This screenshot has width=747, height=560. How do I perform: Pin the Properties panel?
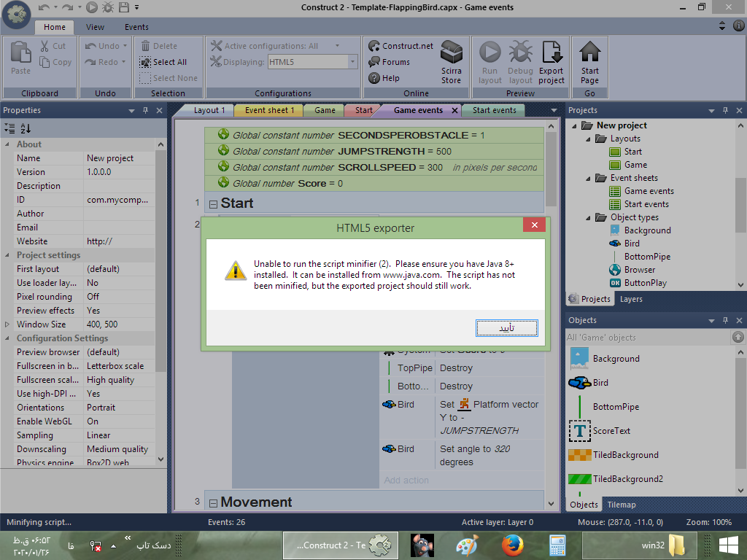[145, 111]
